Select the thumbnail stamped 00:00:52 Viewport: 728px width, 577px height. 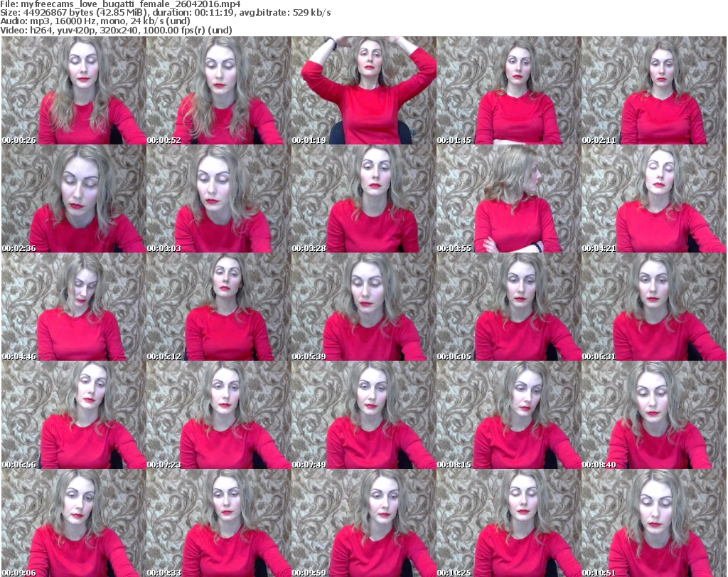(x=219, y=90)
